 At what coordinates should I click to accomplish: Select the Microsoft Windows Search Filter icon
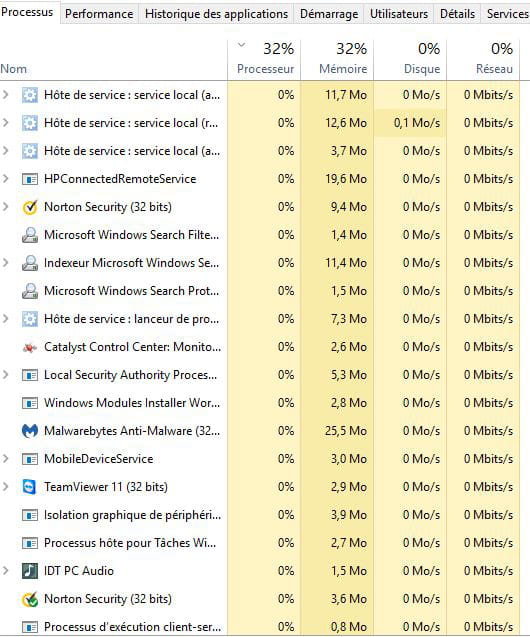[30, 235]
